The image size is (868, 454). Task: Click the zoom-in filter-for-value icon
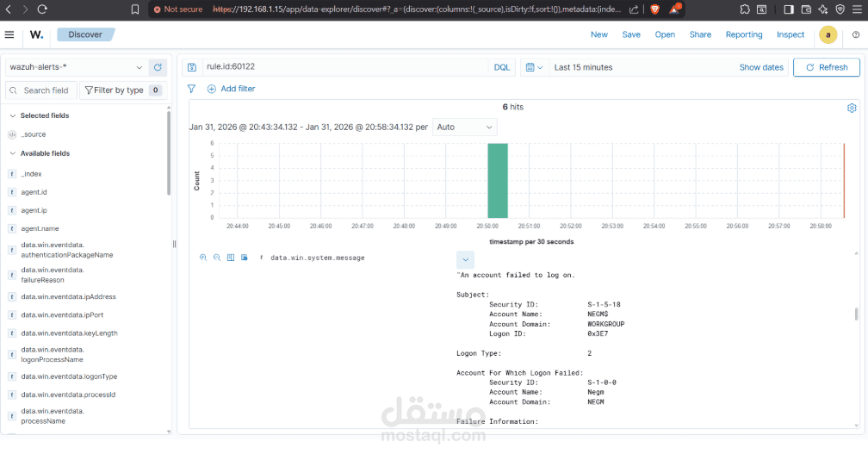203,258
